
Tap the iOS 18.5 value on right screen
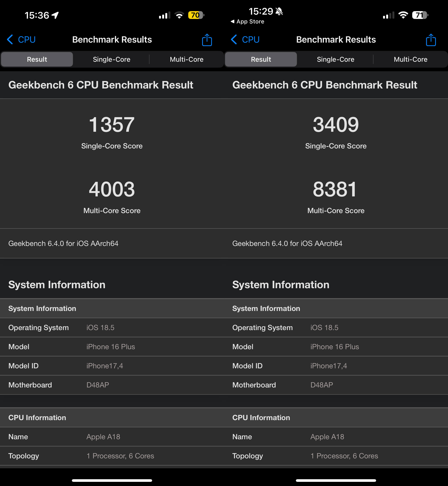coord(324,327)
